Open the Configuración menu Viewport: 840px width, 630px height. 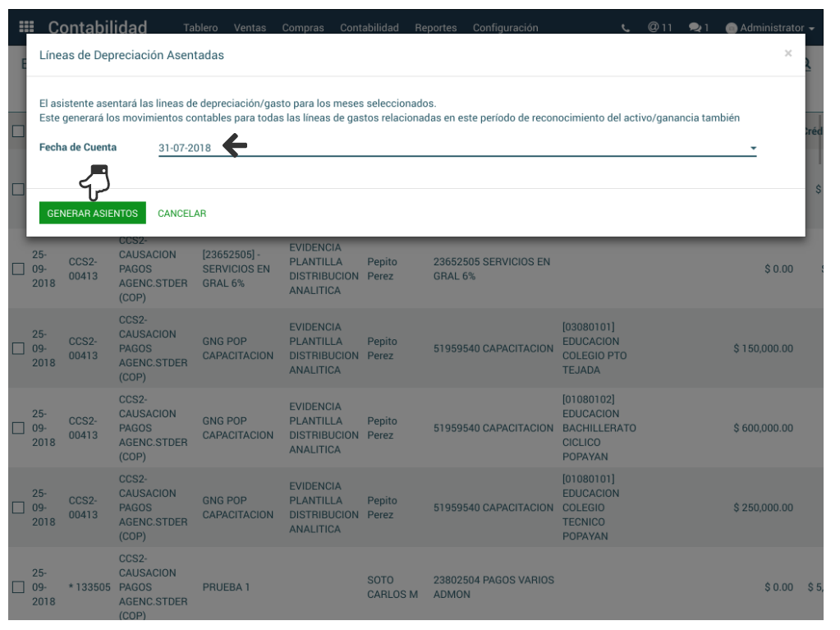[505, 28]
